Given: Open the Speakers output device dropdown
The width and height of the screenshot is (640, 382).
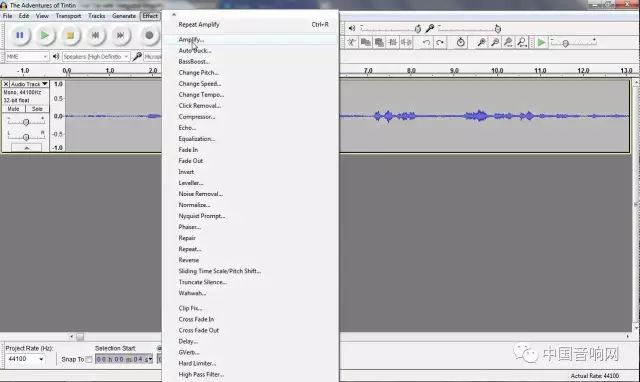Looking at the screenshot, I should pyautogui.click(x=96, y=56).
